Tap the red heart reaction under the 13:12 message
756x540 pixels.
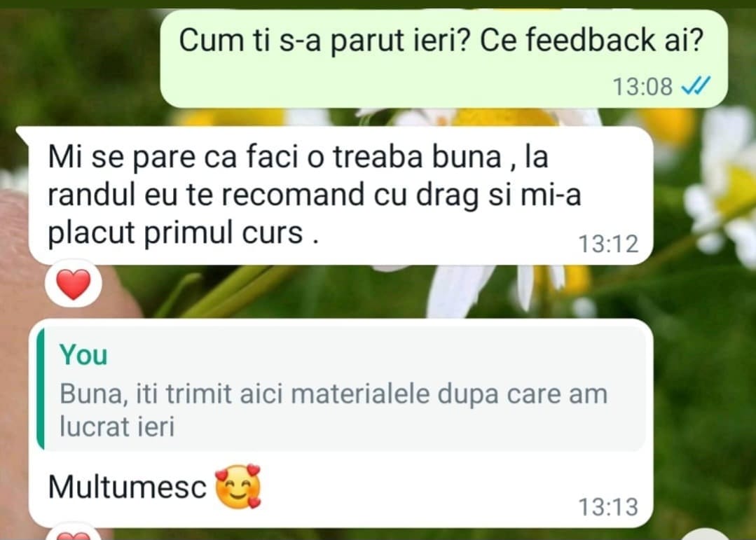coord(74,284)
